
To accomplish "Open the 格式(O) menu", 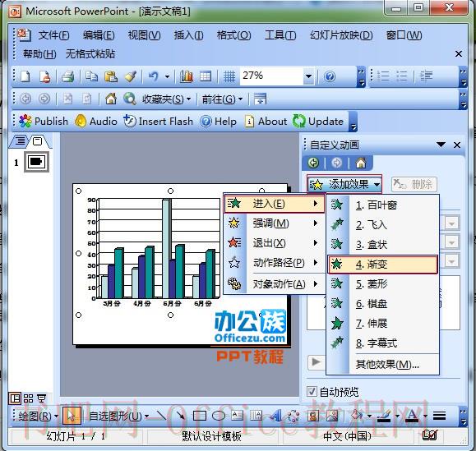I will coord(233,35).
